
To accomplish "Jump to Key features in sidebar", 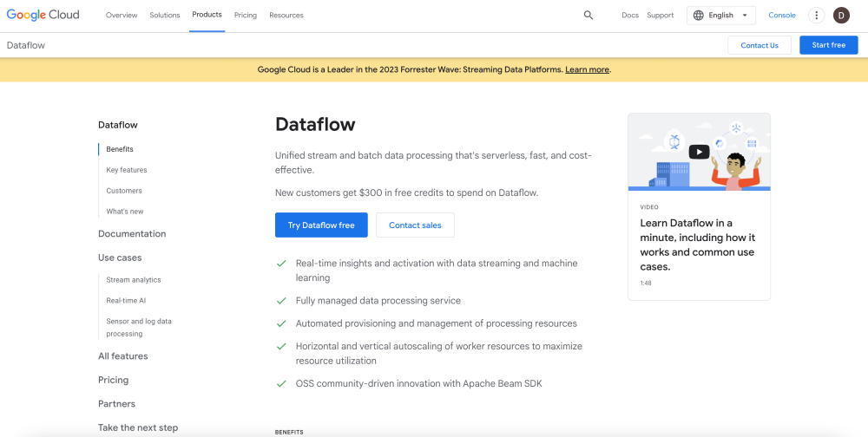I will (x=127, y=170).
